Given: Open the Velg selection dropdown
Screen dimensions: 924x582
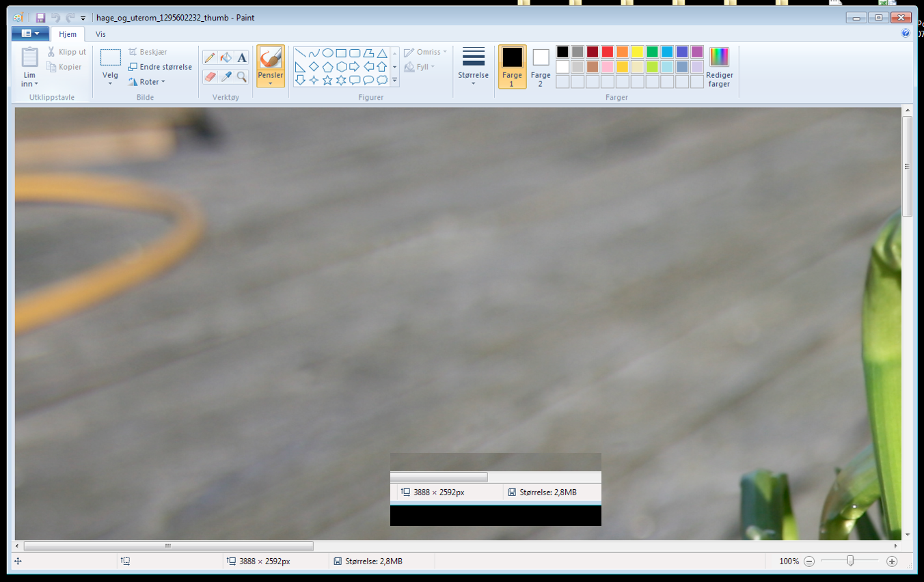Looking at the screenshot, I should [x=110, y=83].
